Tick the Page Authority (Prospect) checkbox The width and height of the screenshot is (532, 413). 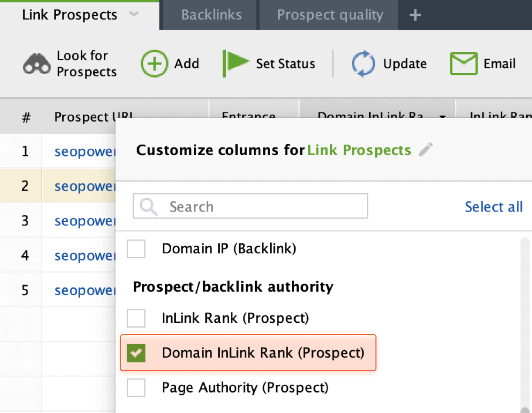point(136,388)
